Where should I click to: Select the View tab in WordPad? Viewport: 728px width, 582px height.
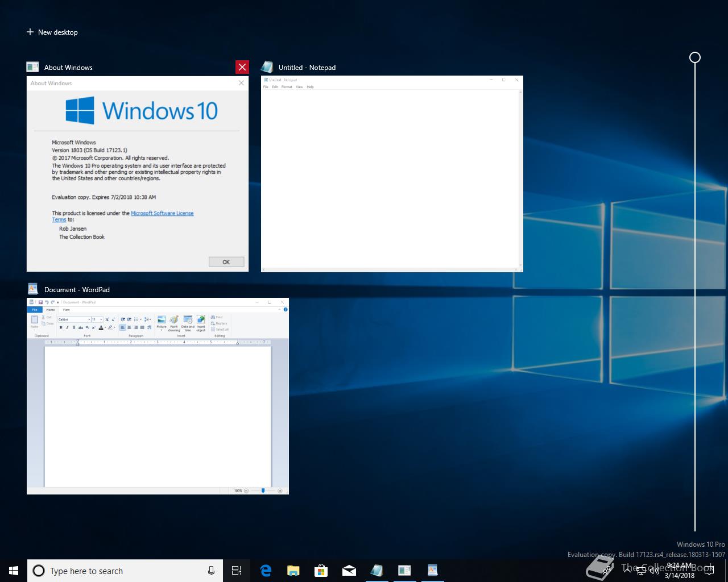coord(66,310)
